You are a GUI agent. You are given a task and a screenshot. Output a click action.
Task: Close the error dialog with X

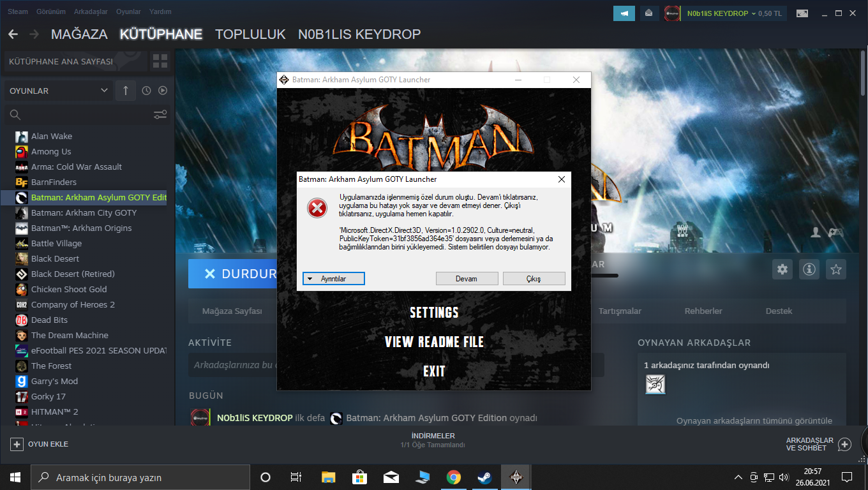pyautogui.click(x=562, y=180)
